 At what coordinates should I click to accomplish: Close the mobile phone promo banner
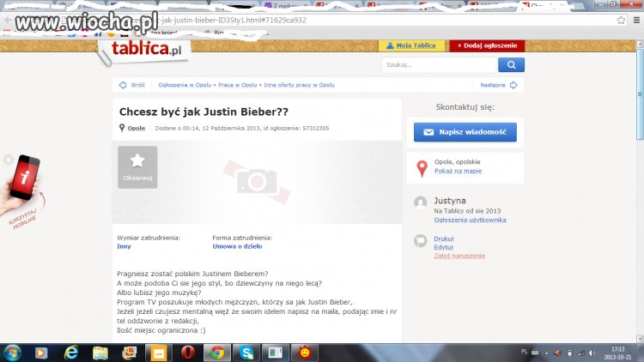point(9,160)
